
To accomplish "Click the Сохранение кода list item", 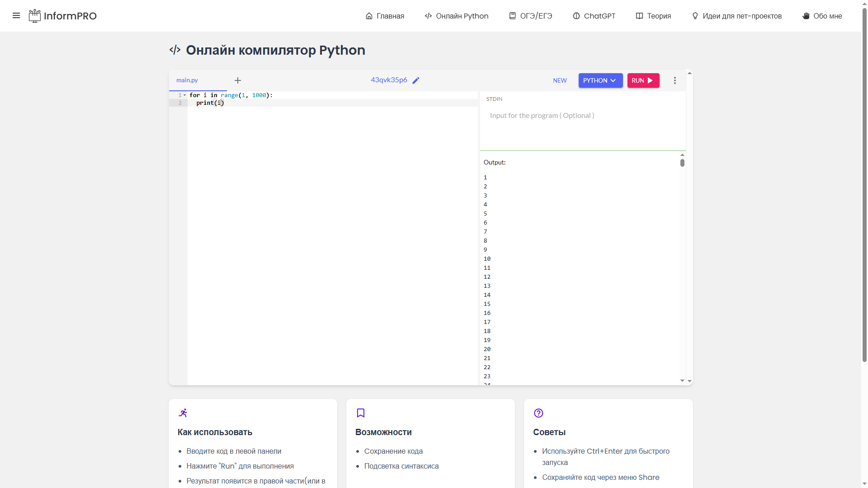I will (393, 451).
